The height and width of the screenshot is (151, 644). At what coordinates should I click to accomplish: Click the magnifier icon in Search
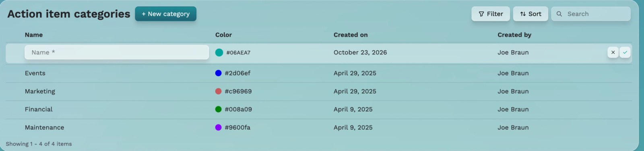click(x=559, y=14)
